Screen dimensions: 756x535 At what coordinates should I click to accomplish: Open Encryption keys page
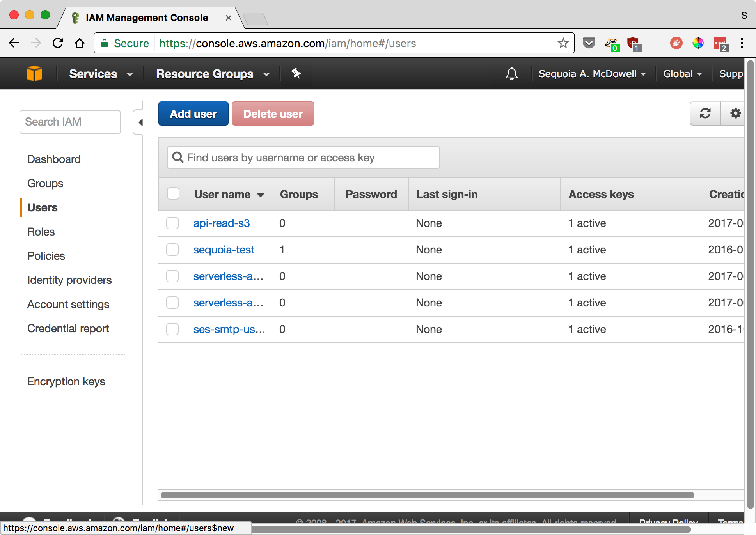66,381
